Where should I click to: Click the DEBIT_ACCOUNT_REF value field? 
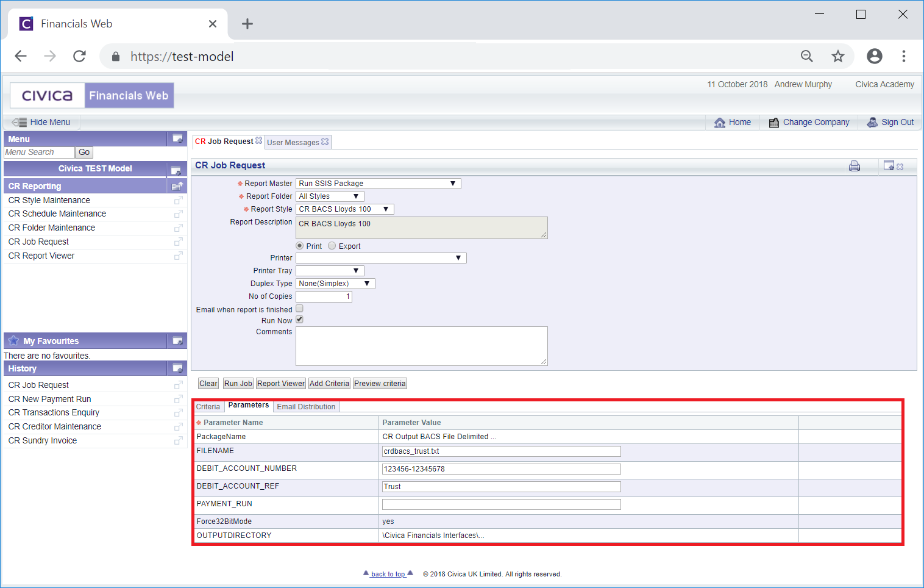tap(501, 487)
